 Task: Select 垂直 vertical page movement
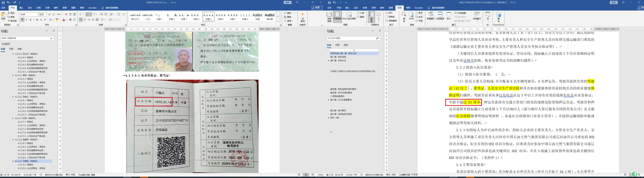371,17
